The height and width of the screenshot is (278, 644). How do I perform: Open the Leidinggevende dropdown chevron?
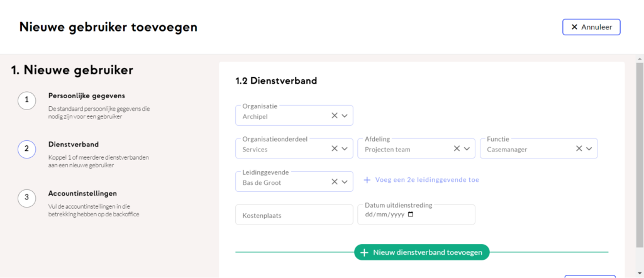click(x=345, y=182)
